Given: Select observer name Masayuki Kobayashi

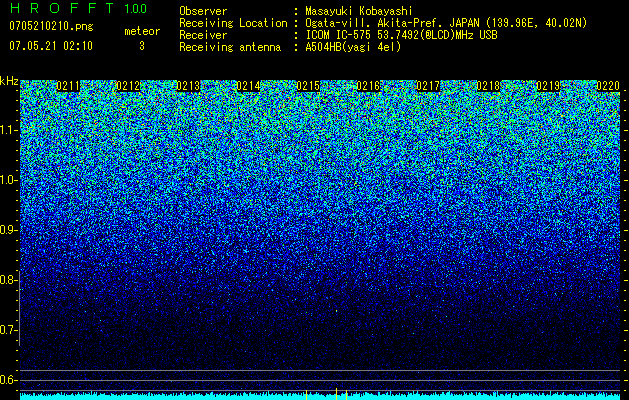Looking at the screenshot, I should point(359,11).
